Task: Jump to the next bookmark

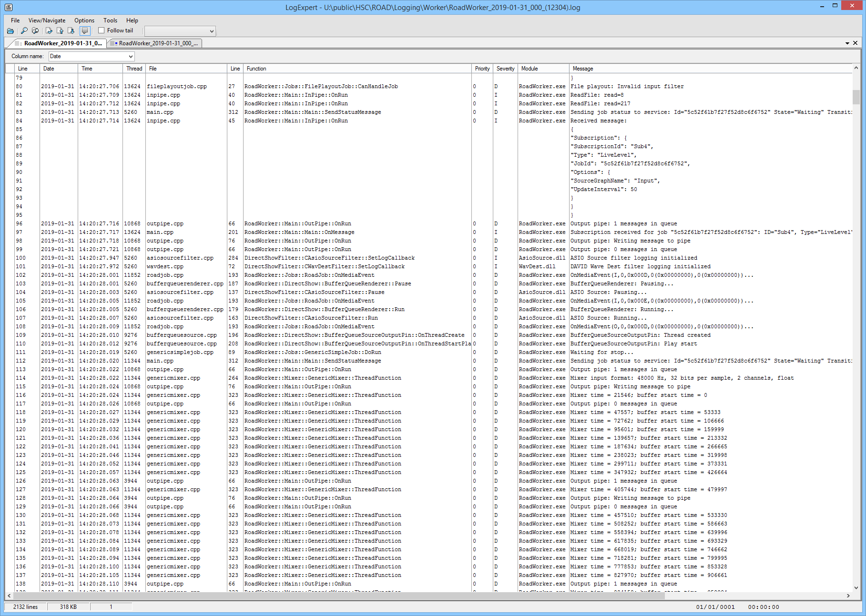Action: (x=72, y=30)
